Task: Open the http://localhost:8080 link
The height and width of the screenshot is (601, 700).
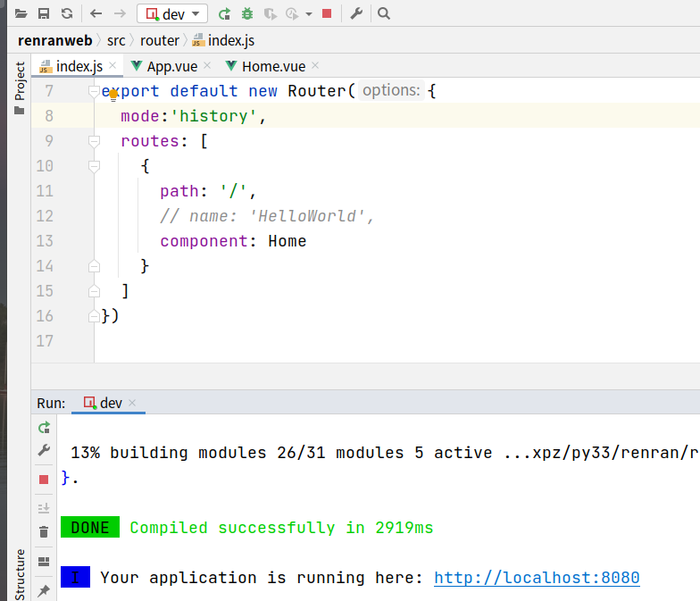Action: tap(537, 578)
